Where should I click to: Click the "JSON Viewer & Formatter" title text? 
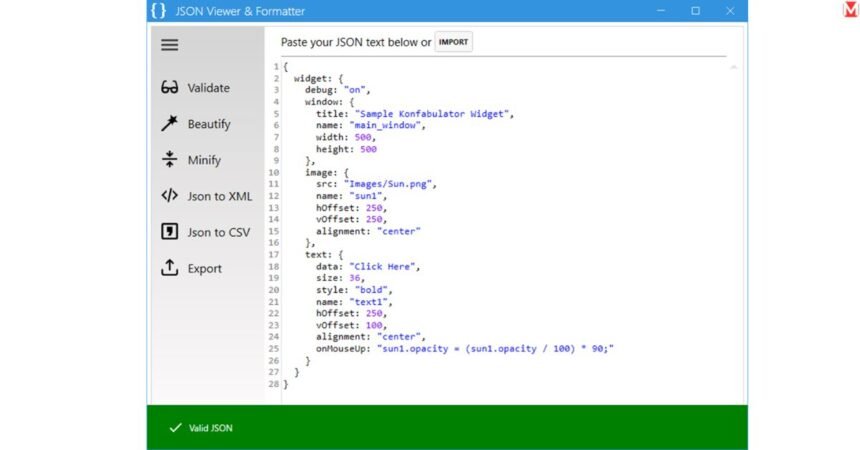pyautogui.click(x=240, y=11)
